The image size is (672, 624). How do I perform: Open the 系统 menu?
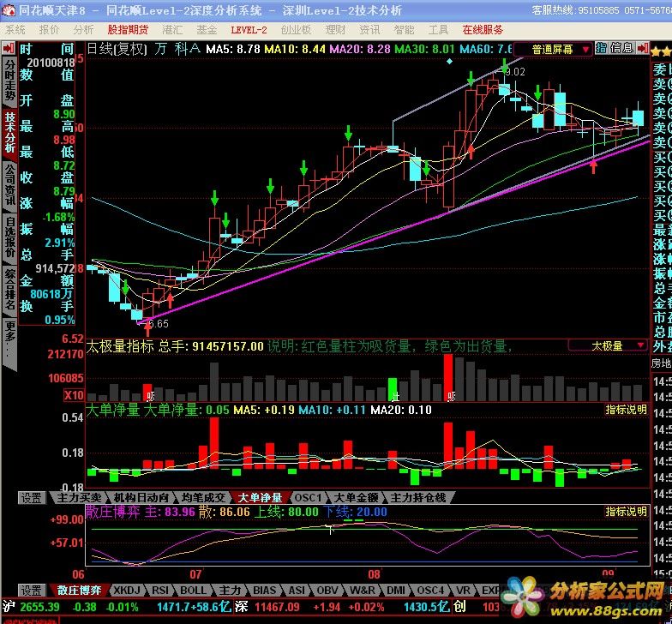(x=15, y=29)
